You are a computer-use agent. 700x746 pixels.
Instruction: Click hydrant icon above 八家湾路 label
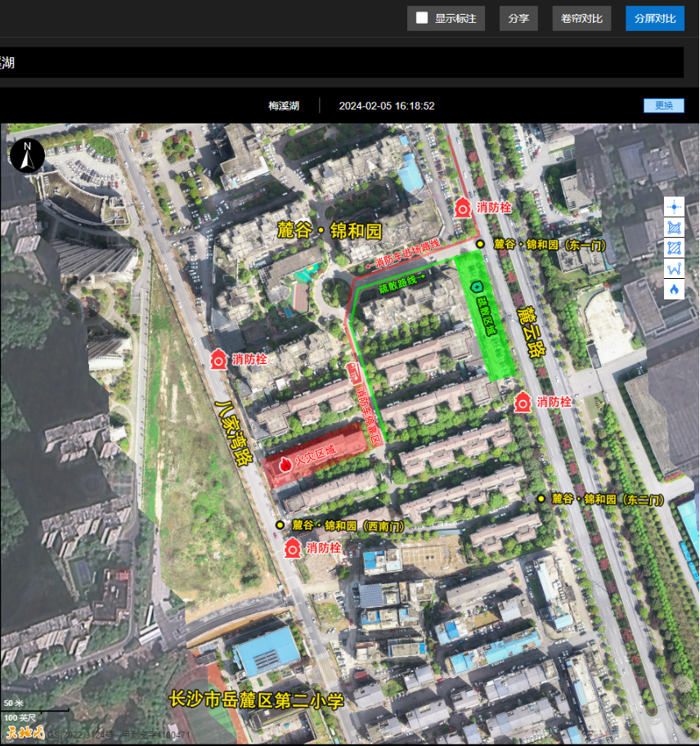[x=218, y=359]
